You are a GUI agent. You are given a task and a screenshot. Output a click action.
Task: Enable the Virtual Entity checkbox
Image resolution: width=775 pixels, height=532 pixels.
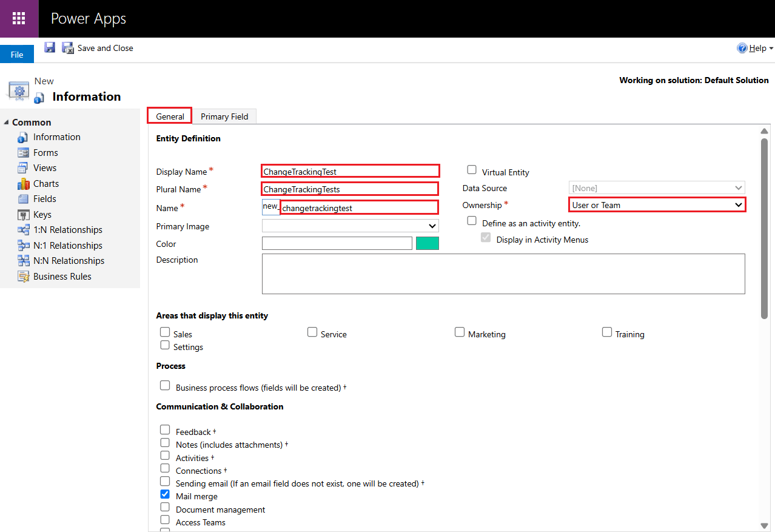coord(472,170)
